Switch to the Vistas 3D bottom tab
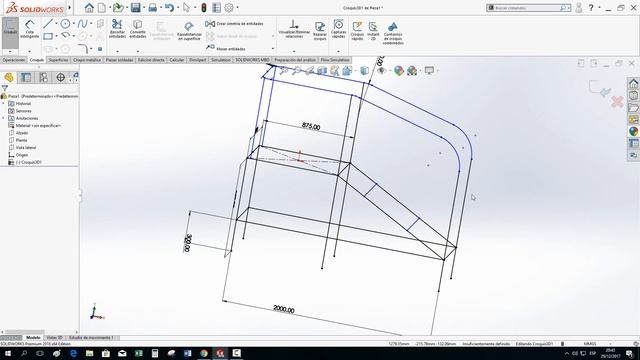 pyautogui.click(x=54, y=338)
